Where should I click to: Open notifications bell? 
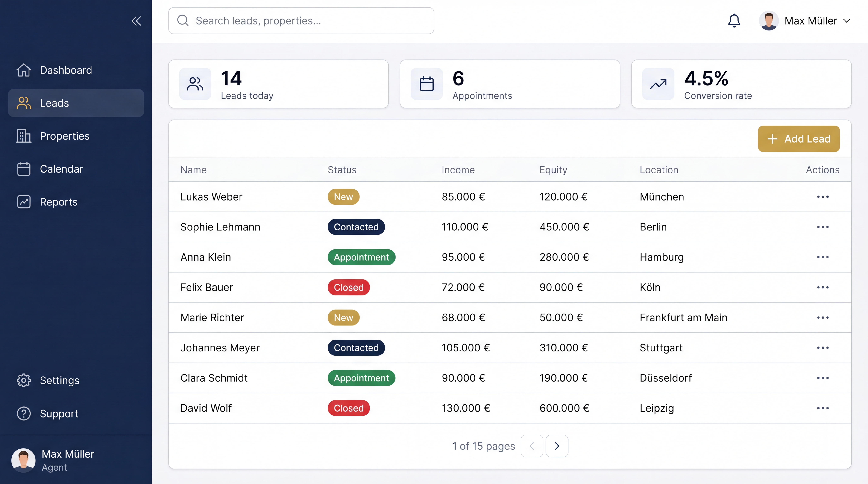coord(734,20)
